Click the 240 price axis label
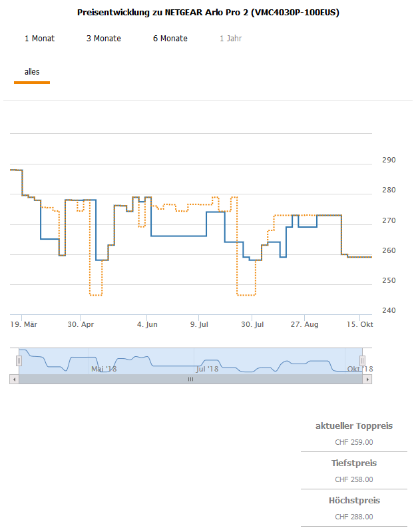The width and height of the screenshot is (414, 532). click(389, 310)
